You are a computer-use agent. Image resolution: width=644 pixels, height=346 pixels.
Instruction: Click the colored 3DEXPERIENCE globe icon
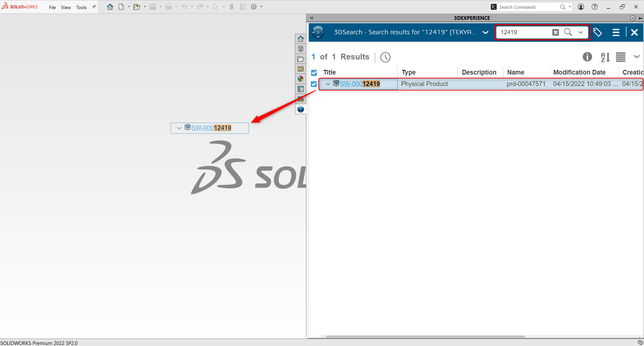click(300, 79)
